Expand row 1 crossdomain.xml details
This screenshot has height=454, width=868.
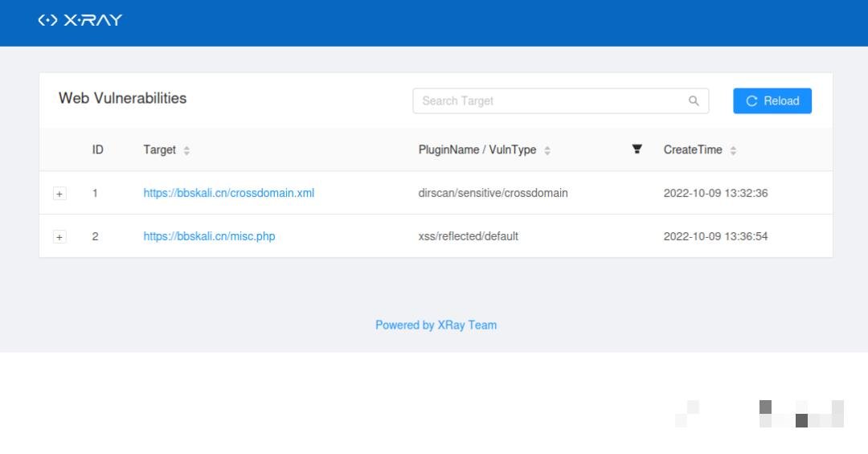[x=59, y=194]
